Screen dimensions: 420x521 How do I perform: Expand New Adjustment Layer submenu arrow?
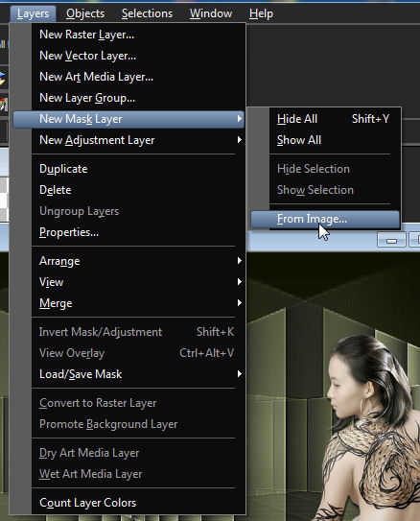[x=240, y=140]
